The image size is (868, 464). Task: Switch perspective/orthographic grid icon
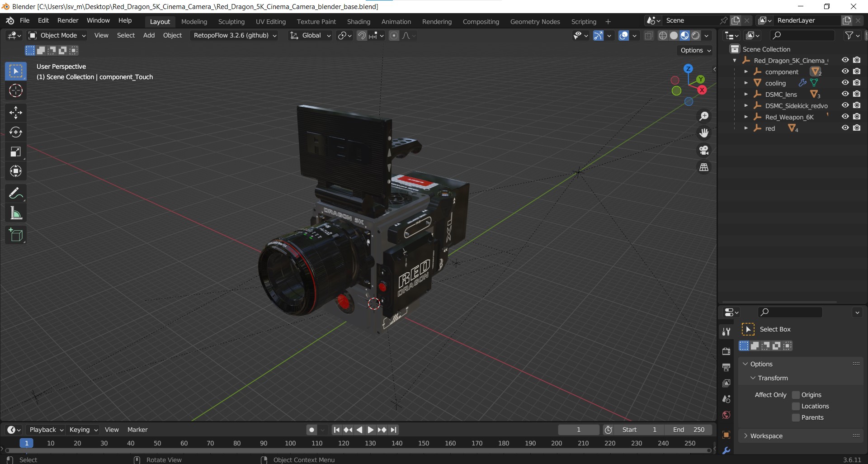704,167
